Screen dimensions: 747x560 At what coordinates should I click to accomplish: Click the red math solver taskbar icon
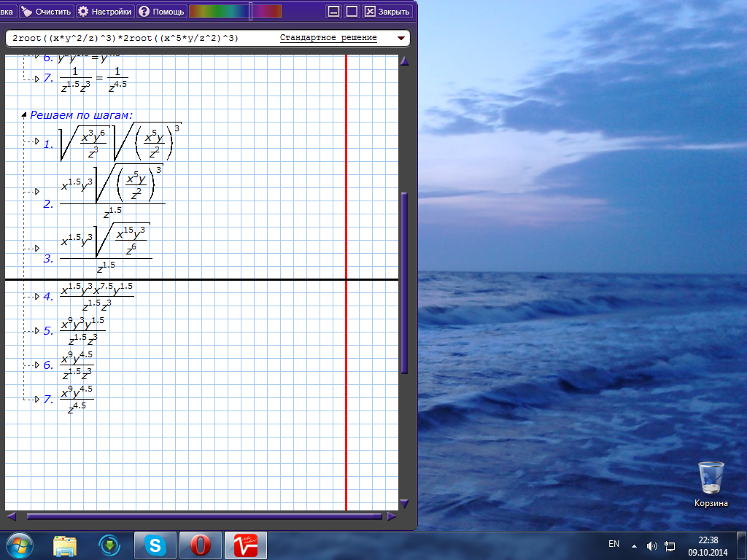(x=245, y=545)
